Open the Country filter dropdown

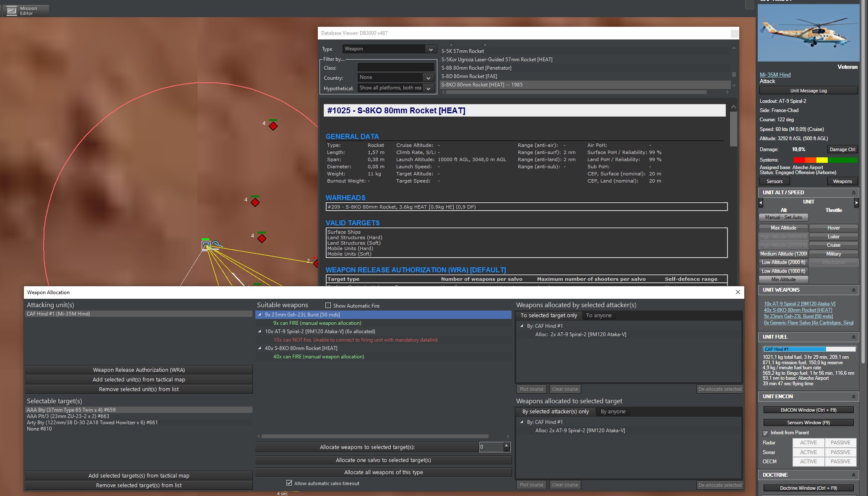428,78
